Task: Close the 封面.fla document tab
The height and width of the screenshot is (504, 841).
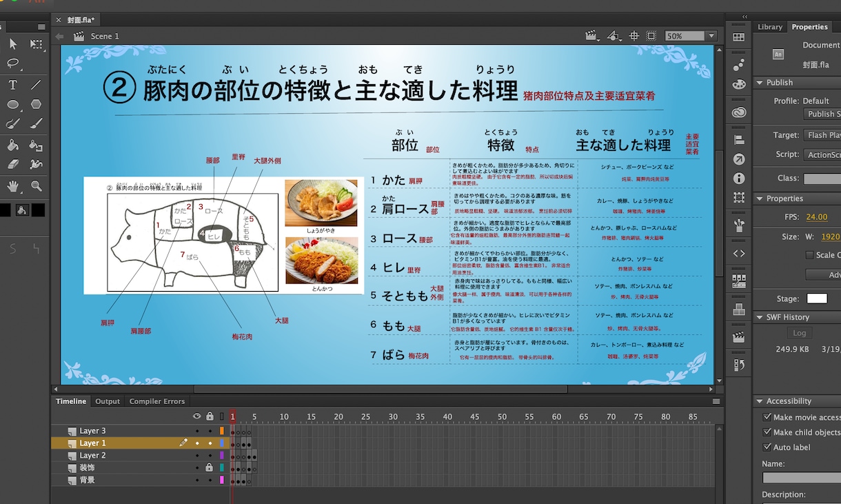Action: (x=58, y=20)
